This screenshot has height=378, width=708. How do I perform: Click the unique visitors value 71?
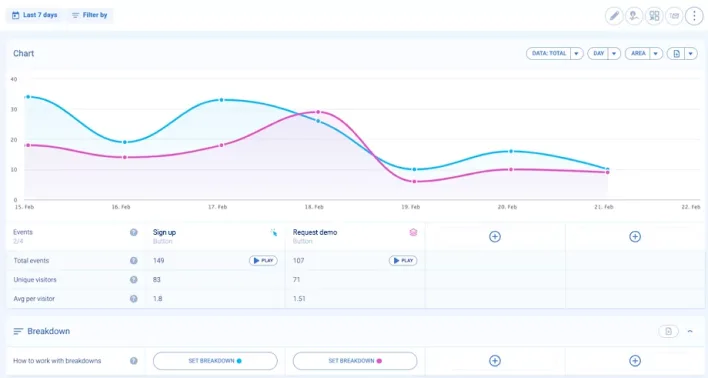click(296, 280)
